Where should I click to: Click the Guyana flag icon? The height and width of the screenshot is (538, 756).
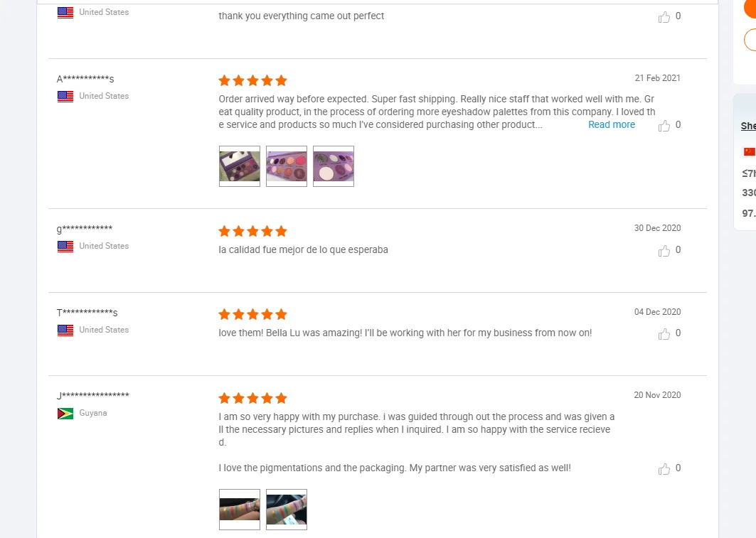[65, 414]
